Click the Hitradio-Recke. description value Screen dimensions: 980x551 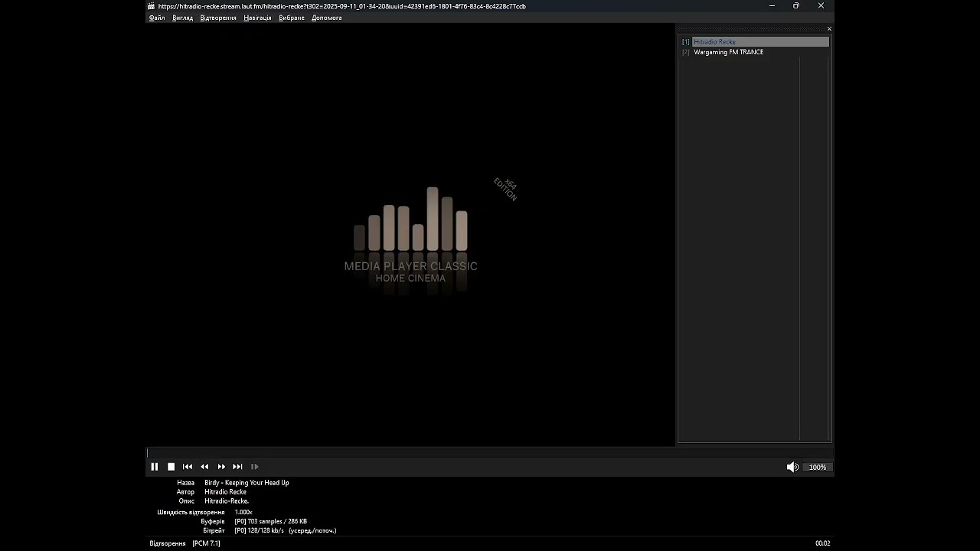[x=227, y=501]
